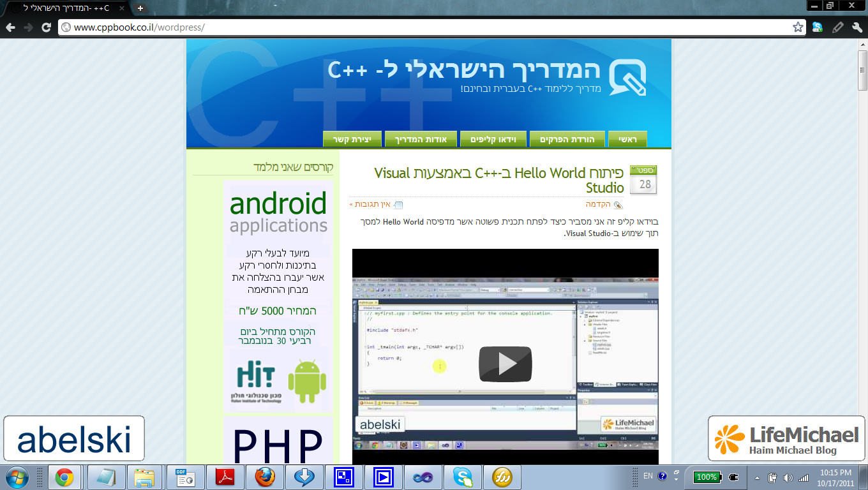This screenshot has width=868, height=490.
Task: Play the embedded YouTube video
Action: pos(505,364)
